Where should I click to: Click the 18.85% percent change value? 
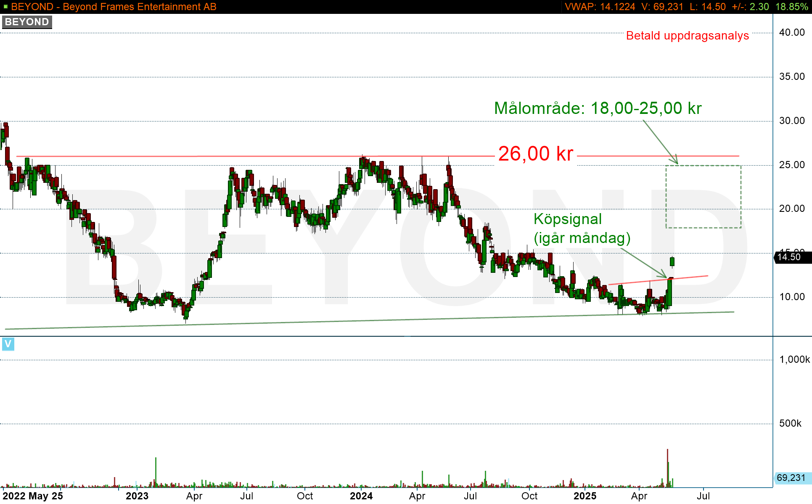coord(792,7)
